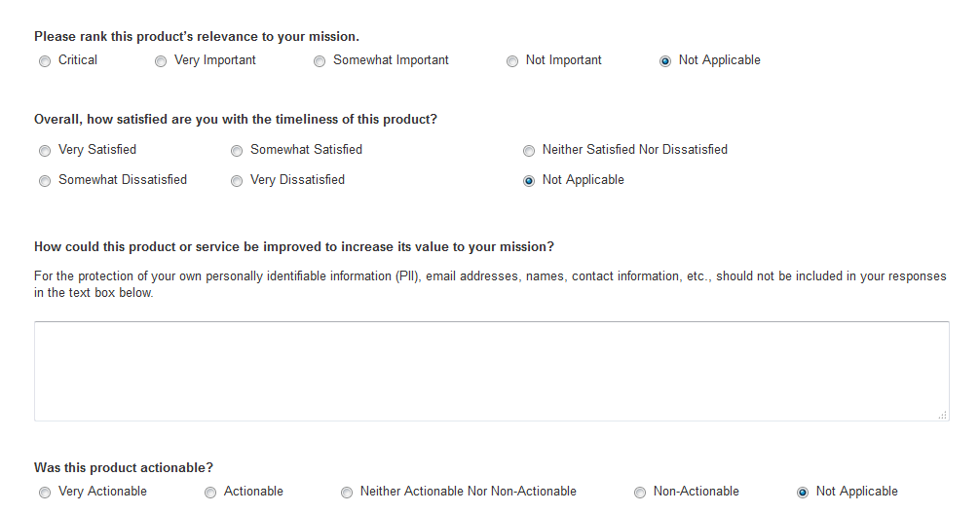Select Somewhat Satisfied timeliness option
Screen dimensions: 980x513
coord(237,151)
